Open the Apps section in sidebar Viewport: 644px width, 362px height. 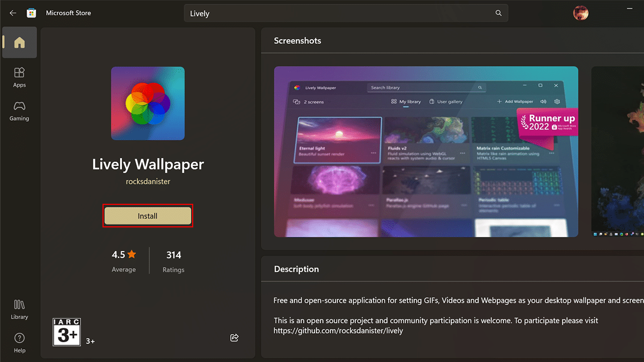click(x=19, y=77)
